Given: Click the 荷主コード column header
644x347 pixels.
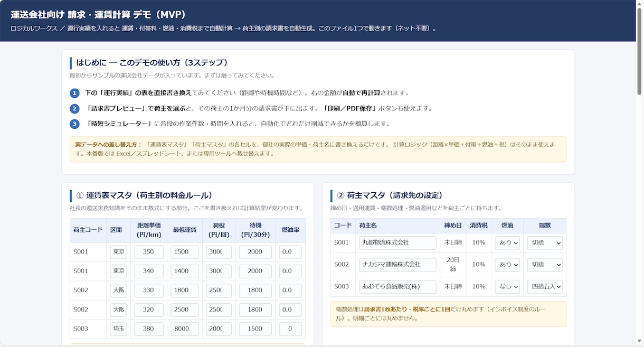Looking at the screenshot, I should pyautogui.click(x=88, y=230).
